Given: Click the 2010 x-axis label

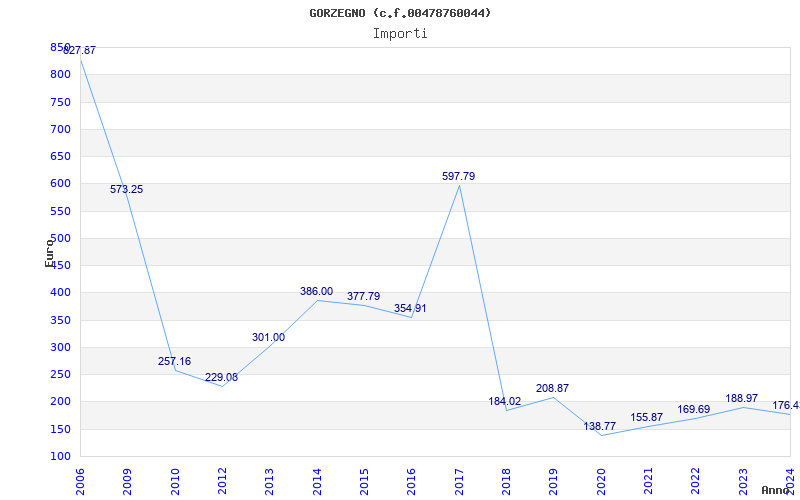Looking at the screenshot, I should click(x=174, y=482).
